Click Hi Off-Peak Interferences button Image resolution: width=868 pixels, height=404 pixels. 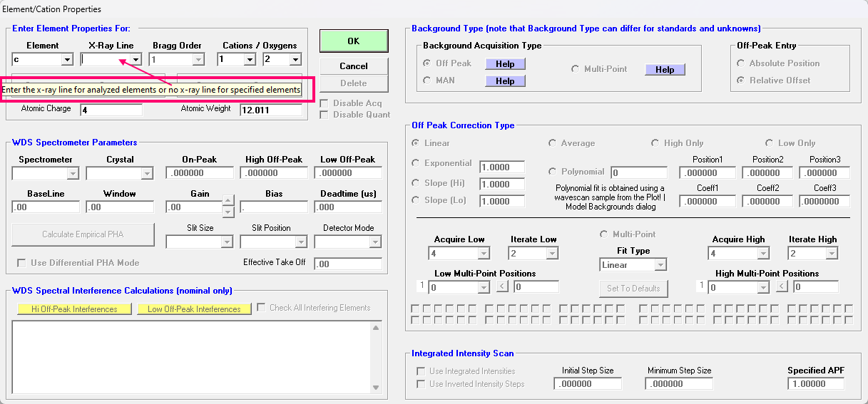(x=74, y=309)
